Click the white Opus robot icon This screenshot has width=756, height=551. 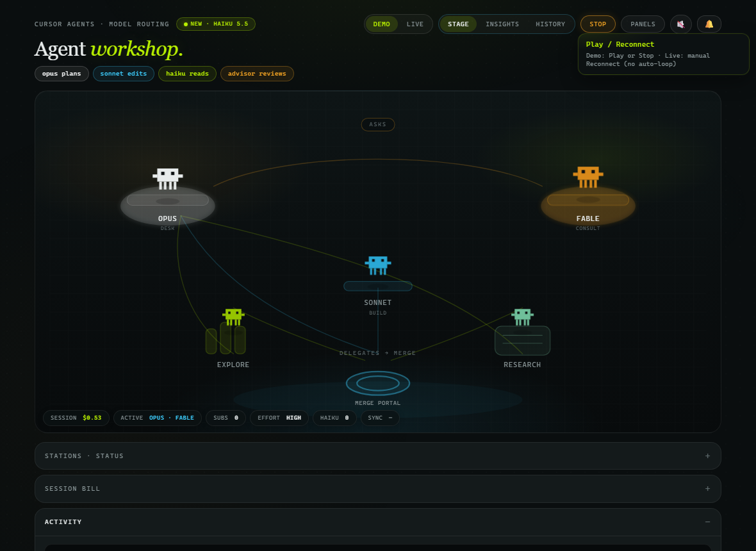pyautogui.click(x=168, y=179)
